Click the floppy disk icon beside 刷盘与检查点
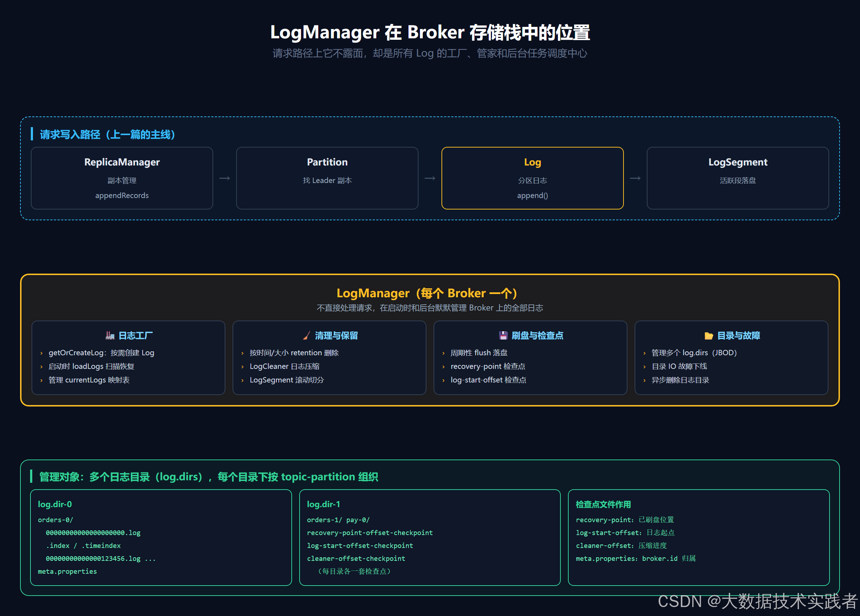860x616 pixels. [503, 336]
